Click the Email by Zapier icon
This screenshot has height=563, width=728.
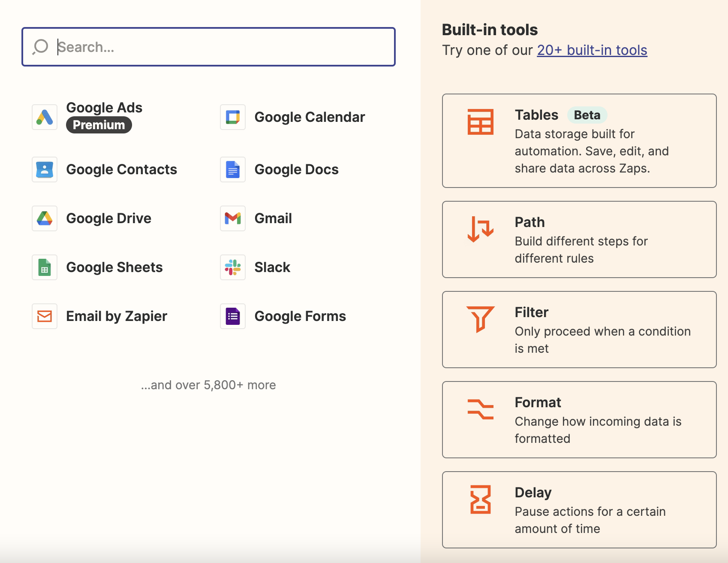[x=45, y=316]
